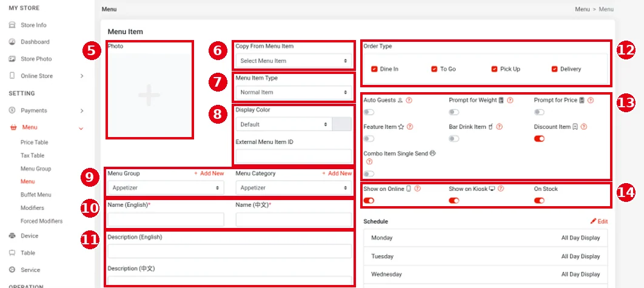This screenshot has width=644, height=288.
Task: Click the Description (English) input field
Action: pos(230,251)
